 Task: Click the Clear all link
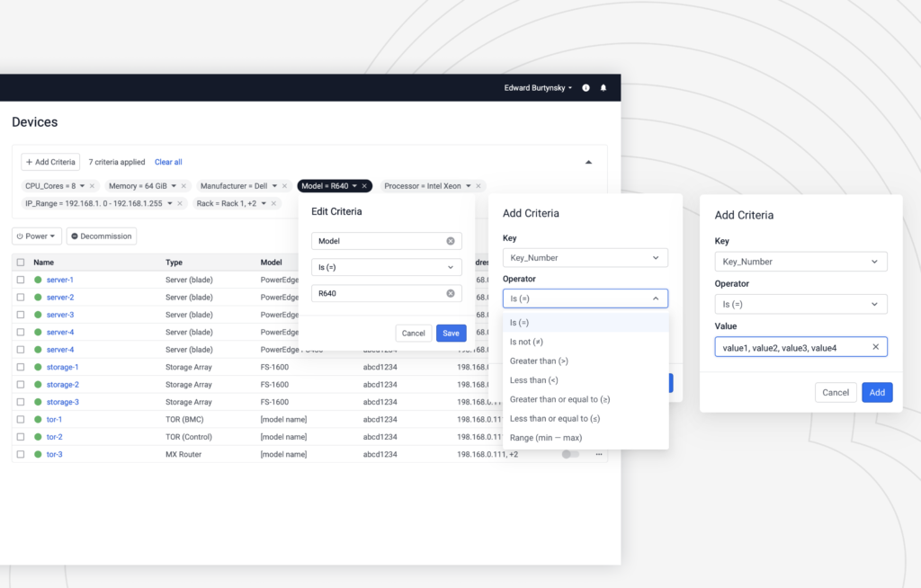[x=168, y=163]
